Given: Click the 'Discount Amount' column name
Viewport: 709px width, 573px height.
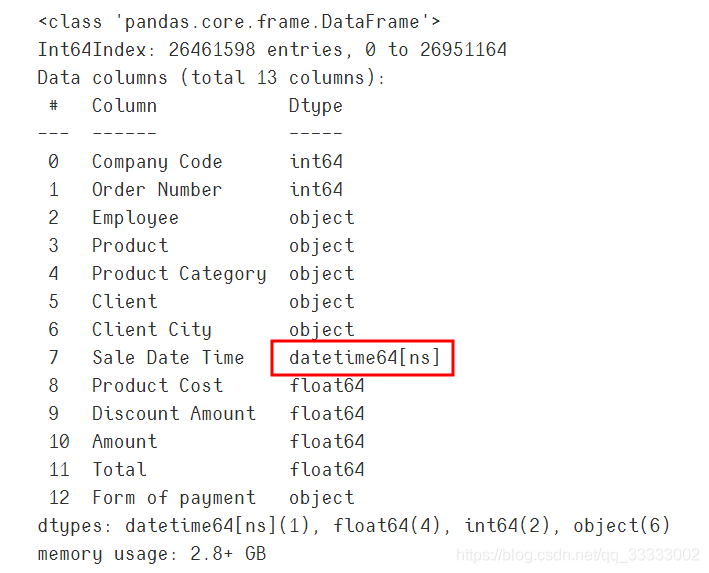Looking at the screenshot, I should 174,413.
